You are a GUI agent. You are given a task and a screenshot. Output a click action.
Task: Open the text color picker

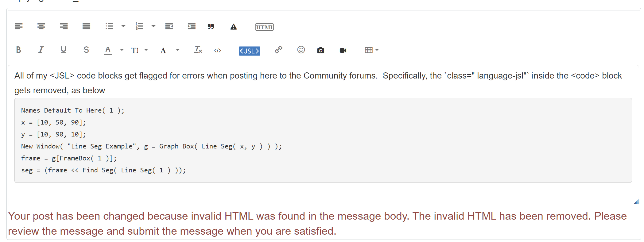pyautogui.click(x=122, y=50)
